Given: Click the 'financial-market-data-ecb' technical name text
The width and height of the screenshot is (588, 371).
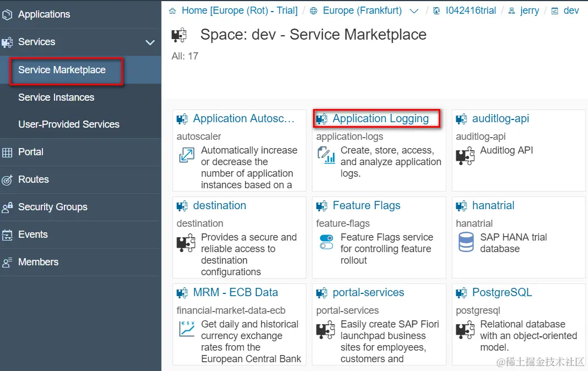Looking at the screenshot, I should [231, 310].
